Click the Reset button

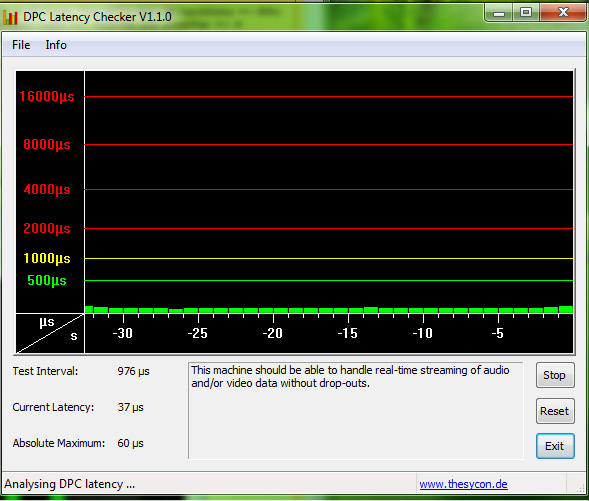(555, 411)
